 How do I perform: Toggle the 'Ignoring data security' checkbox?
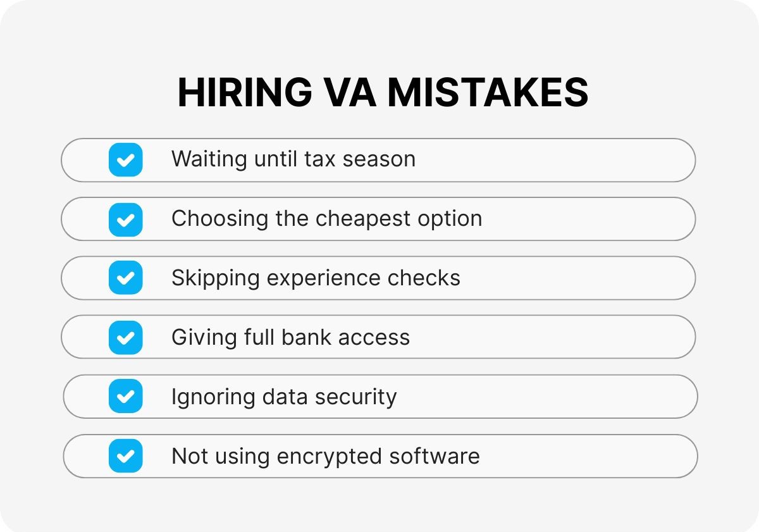click(x=125, y=397)
